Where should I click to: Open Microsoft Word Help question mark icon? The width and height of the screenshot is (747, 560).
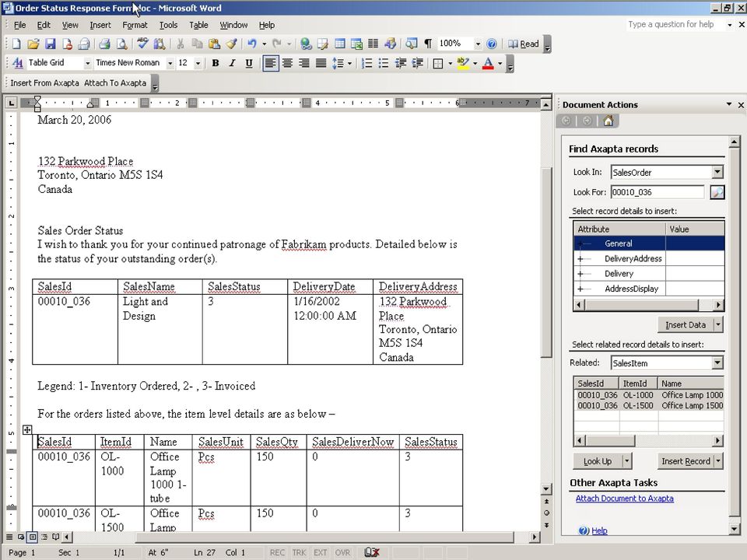492,44
